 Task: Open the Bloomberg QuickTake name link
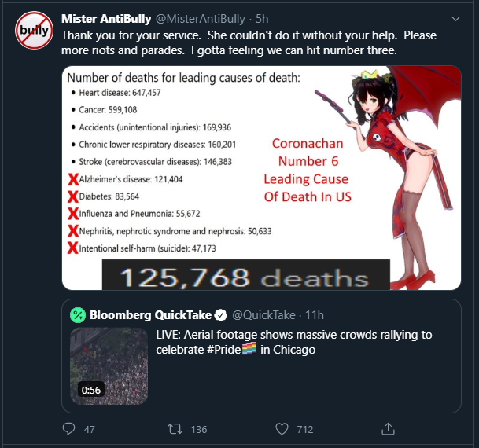pos(150,315)
